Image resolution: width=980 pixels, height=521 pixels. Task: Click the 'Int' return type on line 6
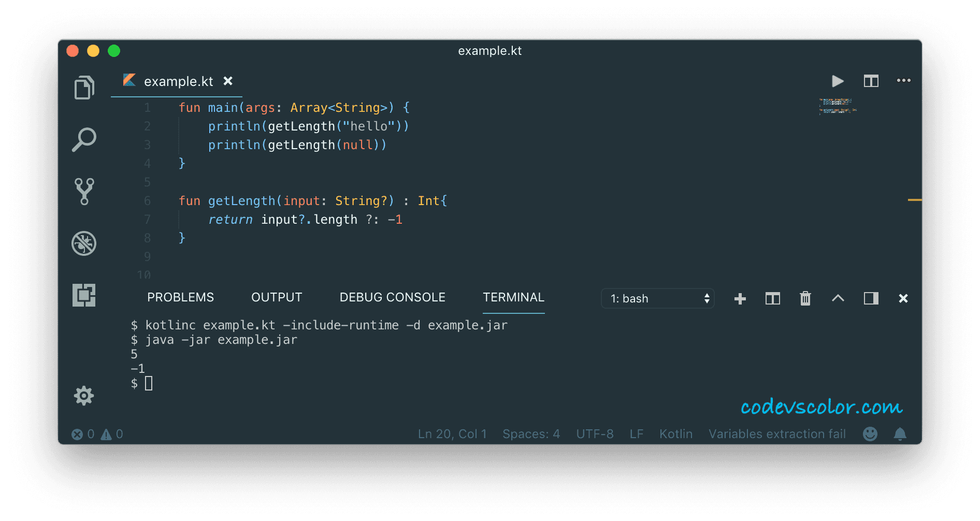coord(429,201)
